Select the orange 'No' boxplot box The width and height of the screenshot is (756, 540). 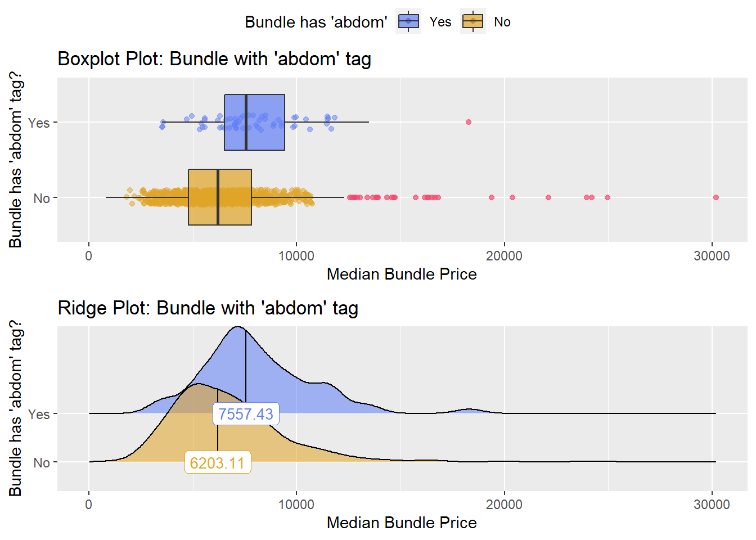click(x=220, y=197)
